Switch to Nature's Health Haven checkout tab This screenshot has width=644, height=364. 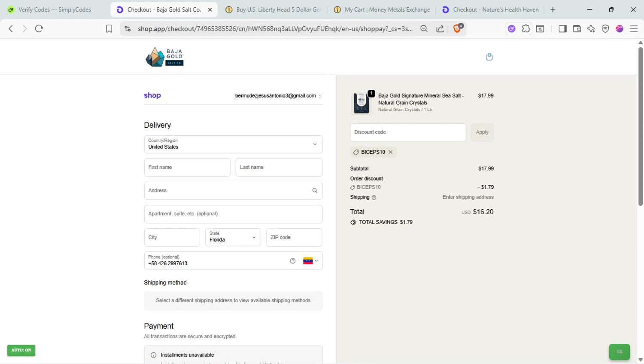[490, 9]
